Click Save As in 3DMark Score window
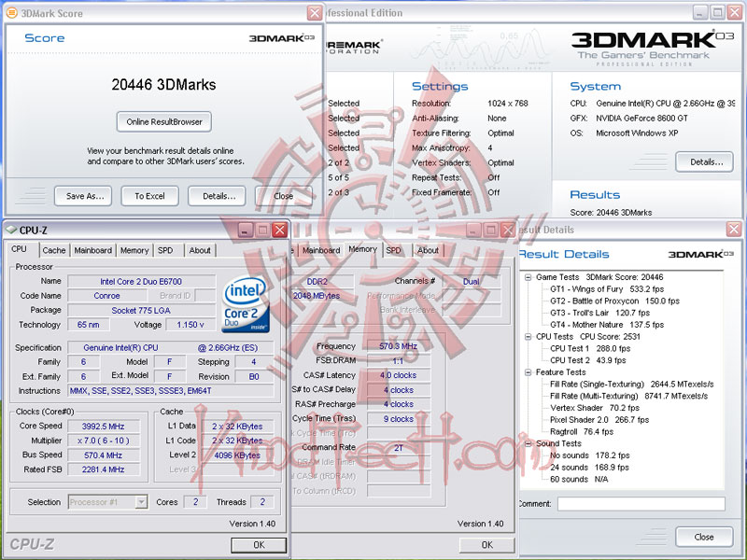The height and width of the screenshot is (560, 747). (83, 196)
